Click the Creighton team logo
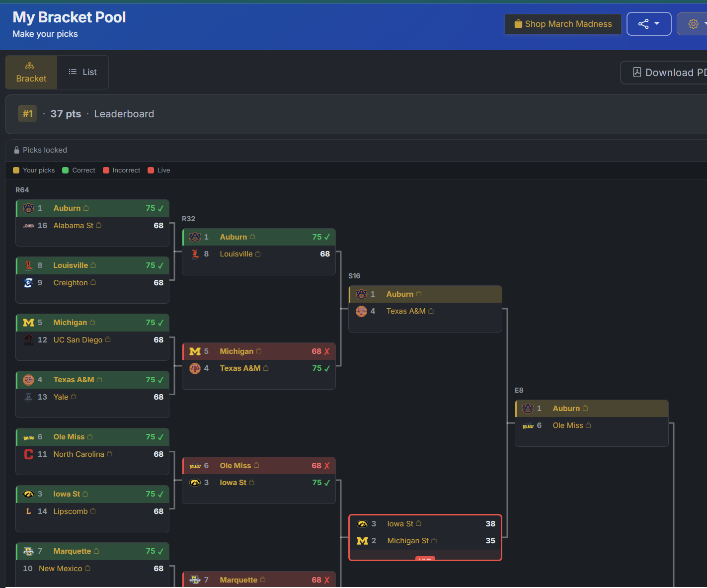The width and height of the screenshot is (707, 588). pos(29,283)
